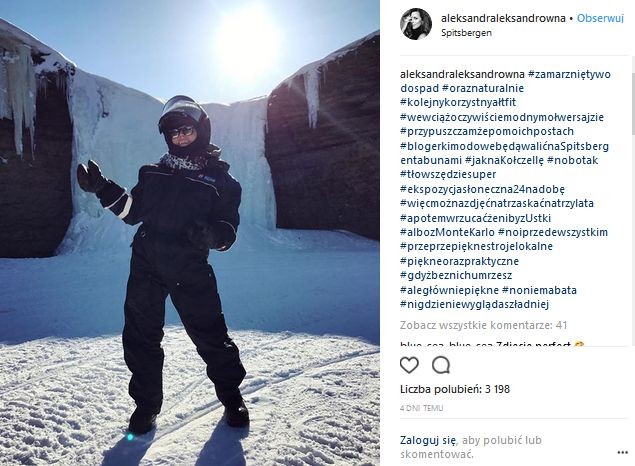Open the Spitsbergen location link

[x=466, y=33]
